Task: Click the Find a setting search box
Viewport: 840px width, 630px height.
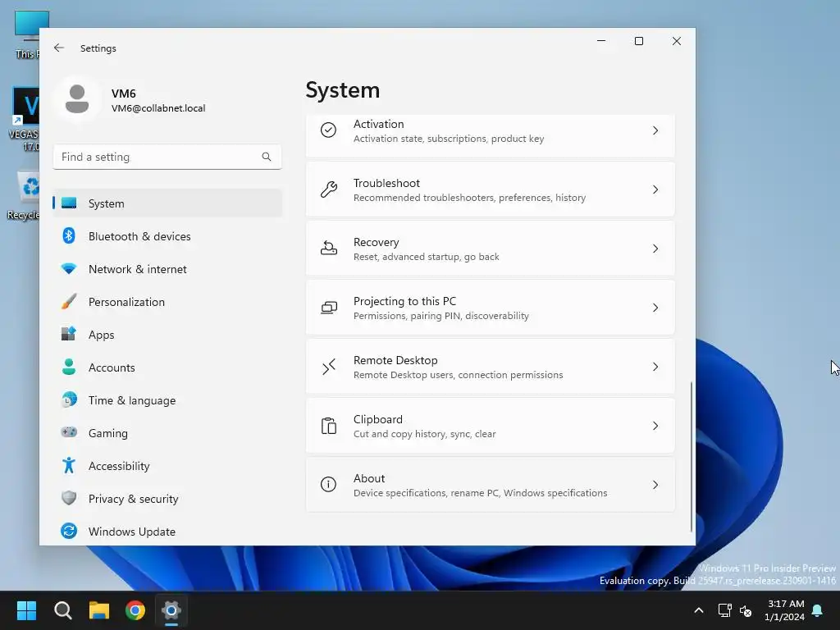Action: coord(167,157)
